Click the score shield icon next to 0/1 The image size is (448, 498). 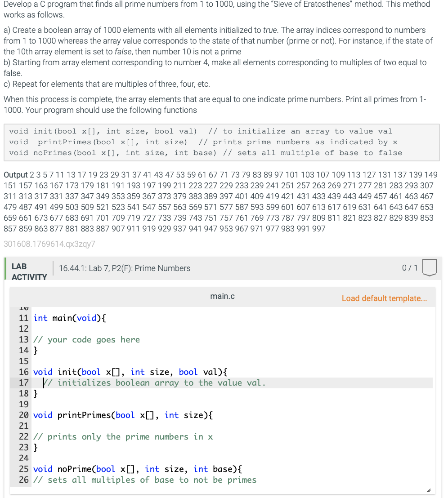(x=430, y=267)
